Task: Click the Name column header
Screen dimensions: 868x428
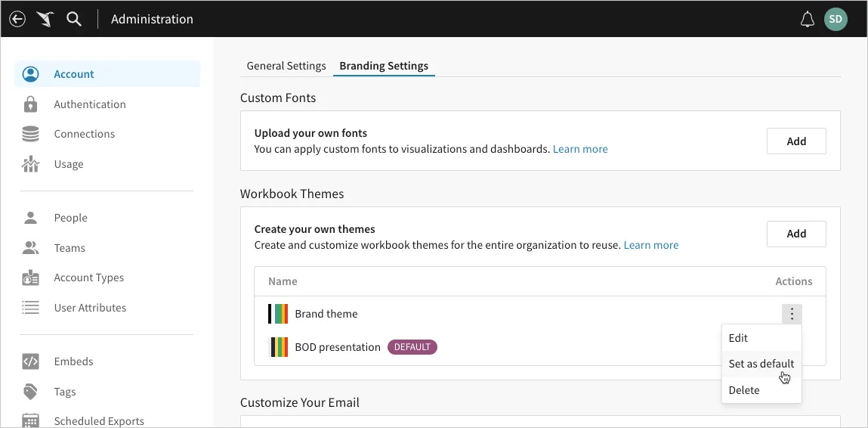Action: [283, 281]
